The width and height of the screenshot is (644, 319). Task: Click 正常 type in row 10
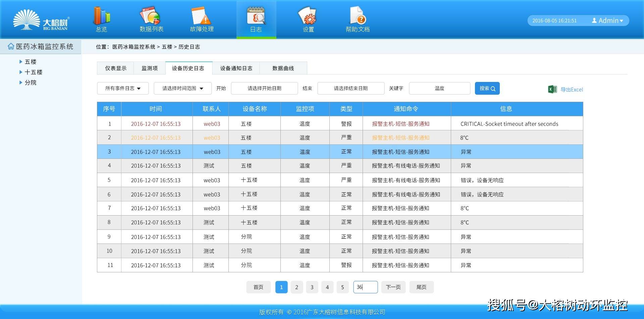346,251
